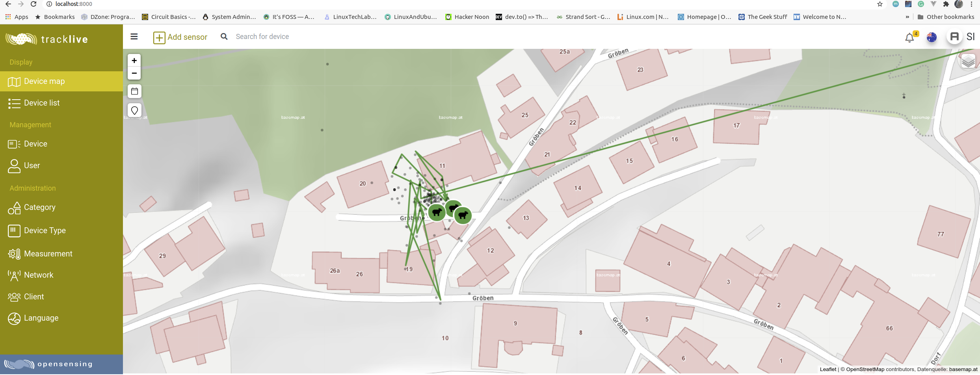
Task: Click the Add sensor button
Action: tap(180, 37)
